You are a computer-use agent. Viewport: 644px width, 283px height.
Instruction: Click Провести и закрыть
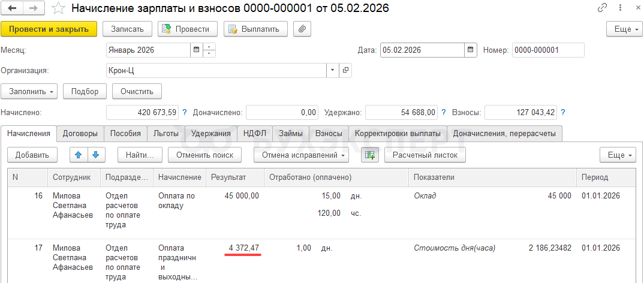click(49, 29)
